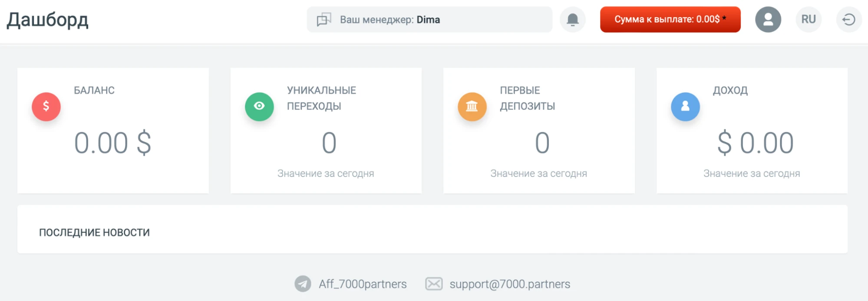Click the 'Ваш менеджер: Dima' field
The image size is (868, 301).
point(429,20)
